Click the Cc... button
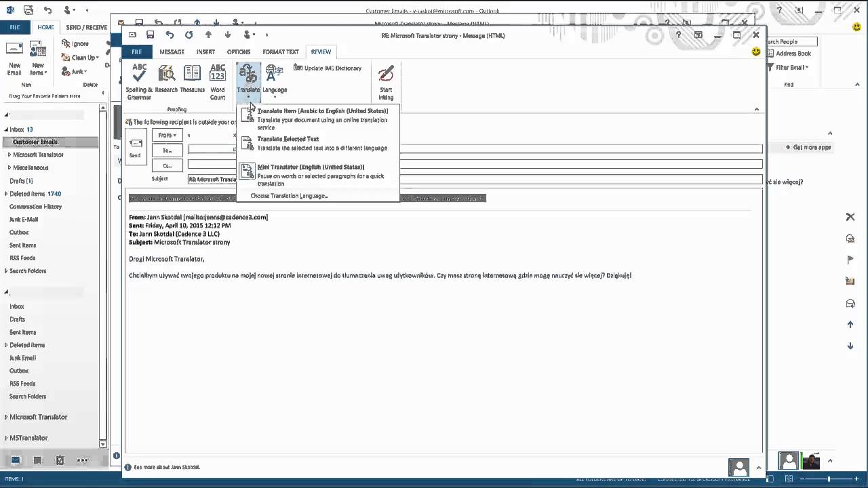Screen dimensions: 868x488 (167, 165)
